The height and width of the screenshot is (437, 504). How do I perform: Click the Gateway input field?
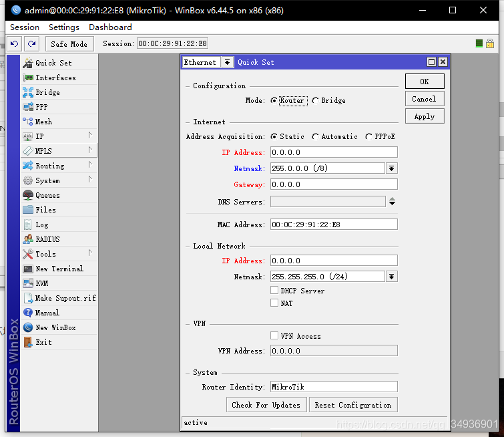coord(334,184)
